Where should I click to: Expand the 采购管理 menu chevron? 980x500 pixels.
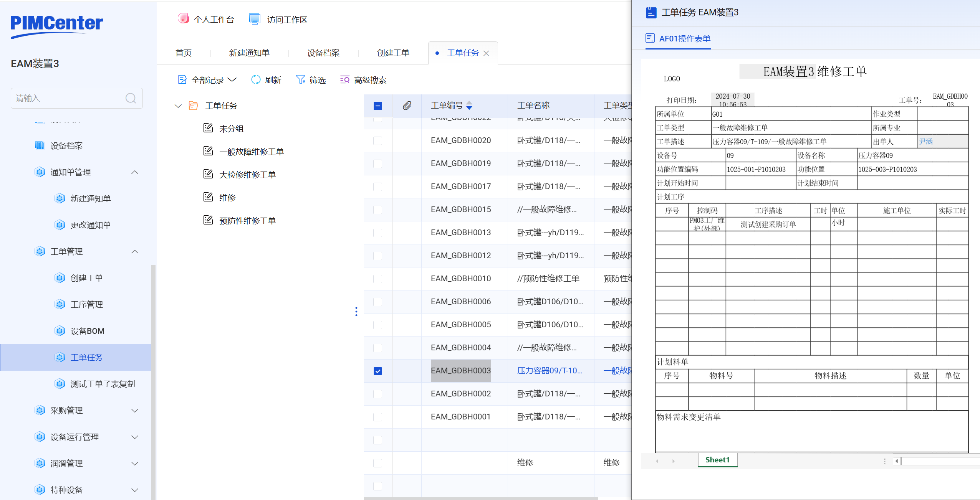pos(135,411)
